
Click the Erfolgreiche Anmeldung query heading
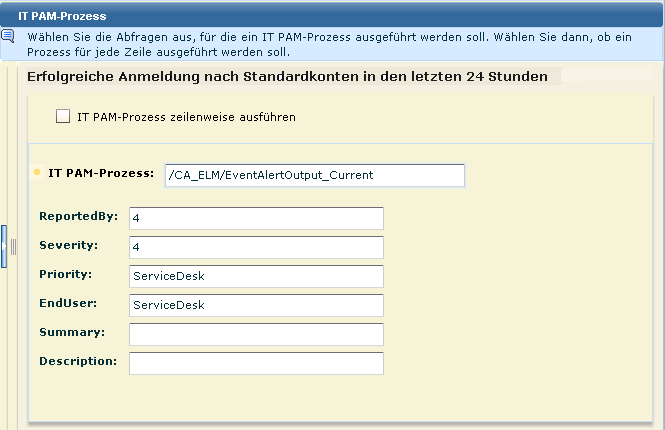tap(287, 76)
